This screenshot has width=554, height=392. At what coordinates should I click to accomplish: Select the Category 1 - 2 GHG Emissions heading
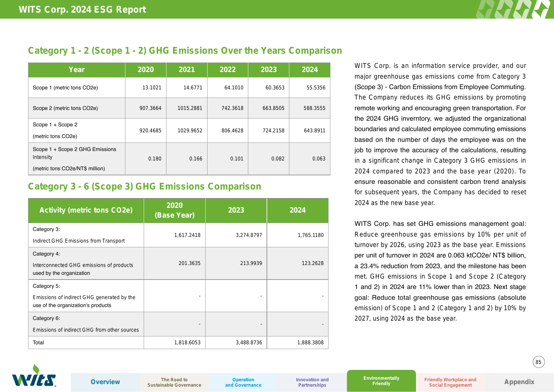[x=185, y=51]
